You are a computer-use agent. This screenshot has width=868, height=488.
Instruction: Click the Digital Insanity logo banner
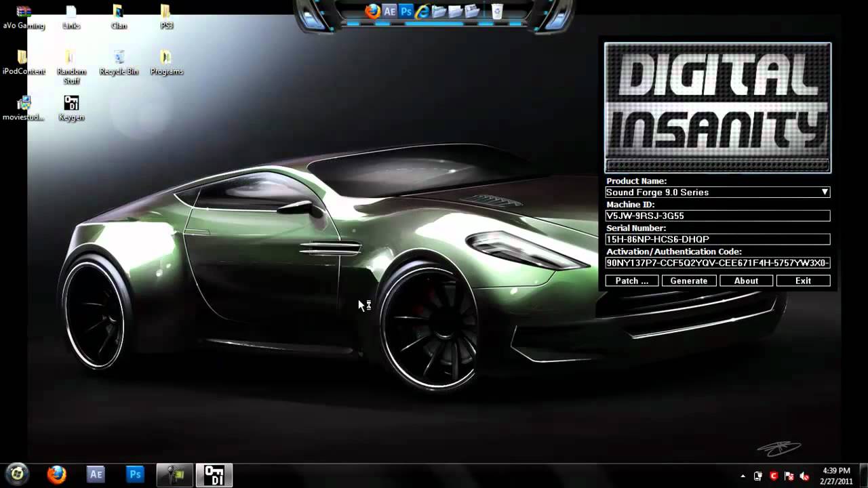(x=717, y=108)
